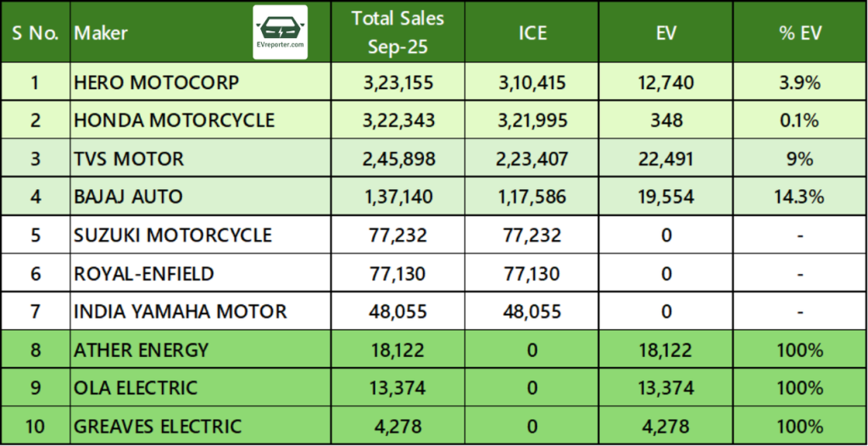Select the HONDA MOTORCYCLE row name
868x446 pixels.
174,120
